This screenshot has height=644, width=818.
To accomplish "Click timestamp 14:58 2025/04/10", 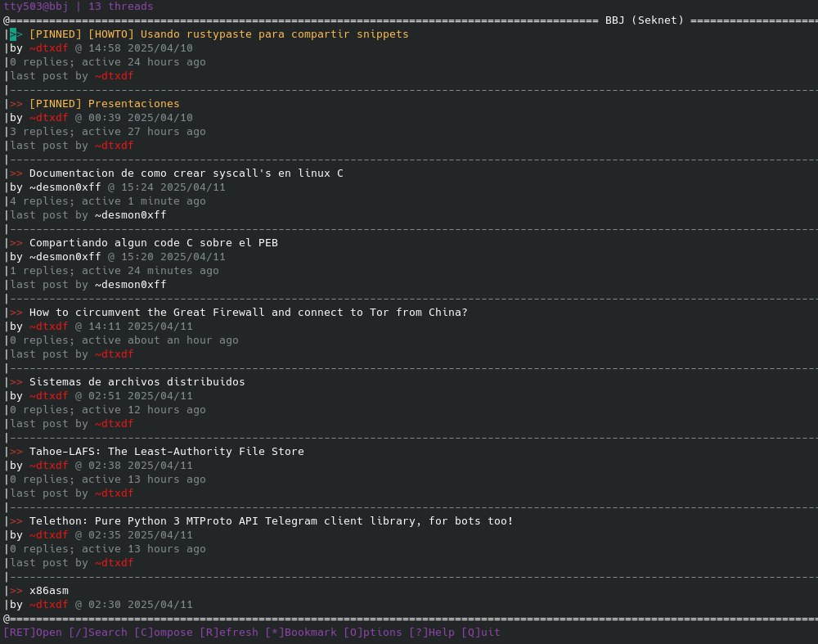I will [x=141, y=48].
